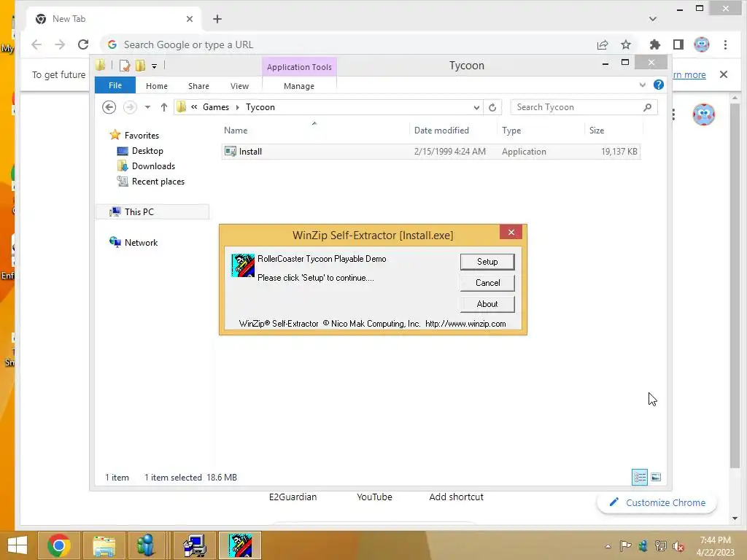This screenshot has width=747, height=560.
Task: Click the Chrome share page icon
Action: (x=602, y=44)
